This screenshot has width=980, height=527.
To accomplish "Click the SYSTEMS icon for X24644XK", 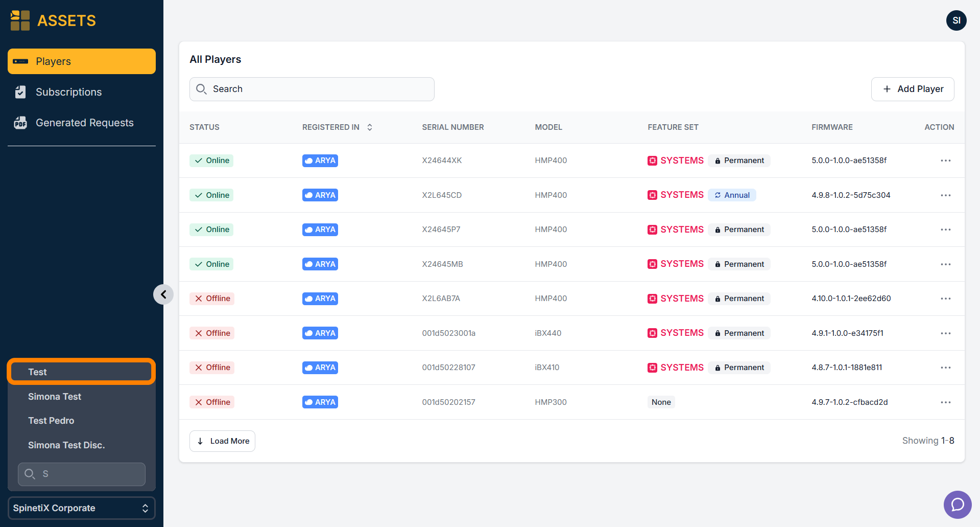I will pyautogui.click(x=652, y=161).
